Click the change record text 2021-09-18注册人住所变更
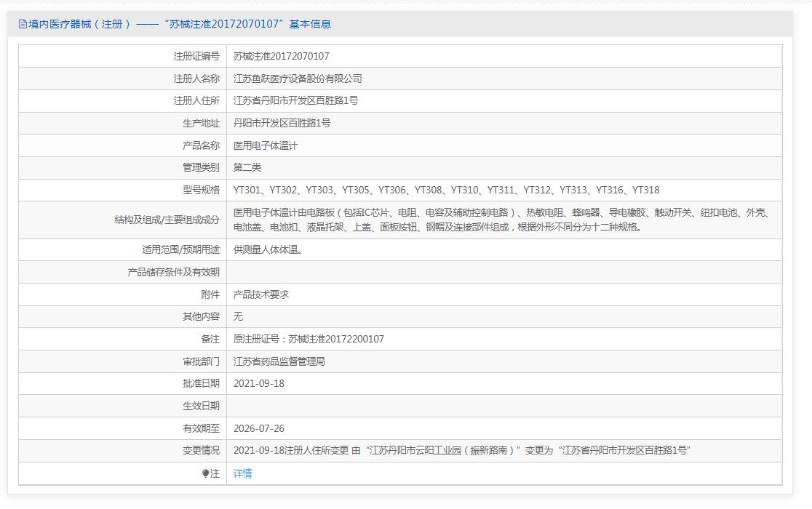 291,451
